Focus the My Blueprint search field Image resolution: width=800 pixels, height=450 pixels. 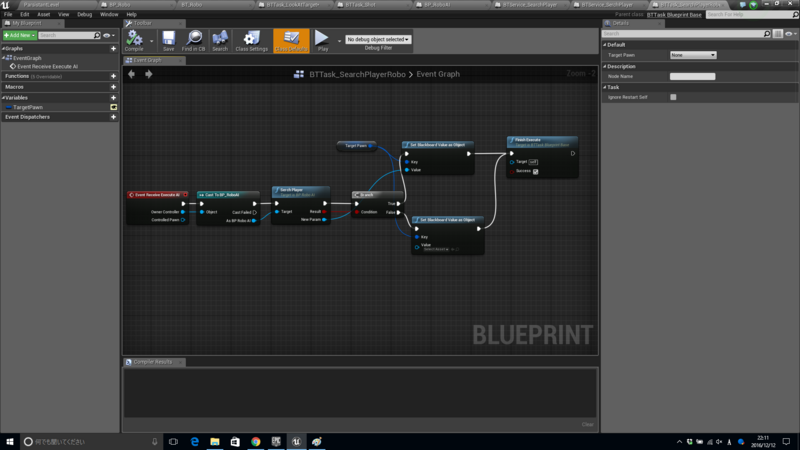pyautogui.click(x=69, y=35)
